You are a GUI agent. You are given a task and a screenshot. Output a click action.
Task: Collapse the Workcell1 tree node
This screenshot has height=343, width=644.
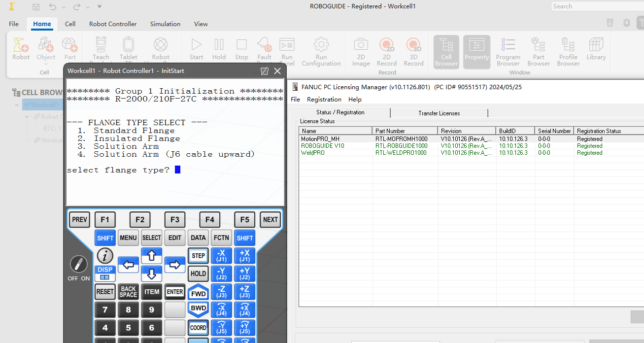point(17,105)
